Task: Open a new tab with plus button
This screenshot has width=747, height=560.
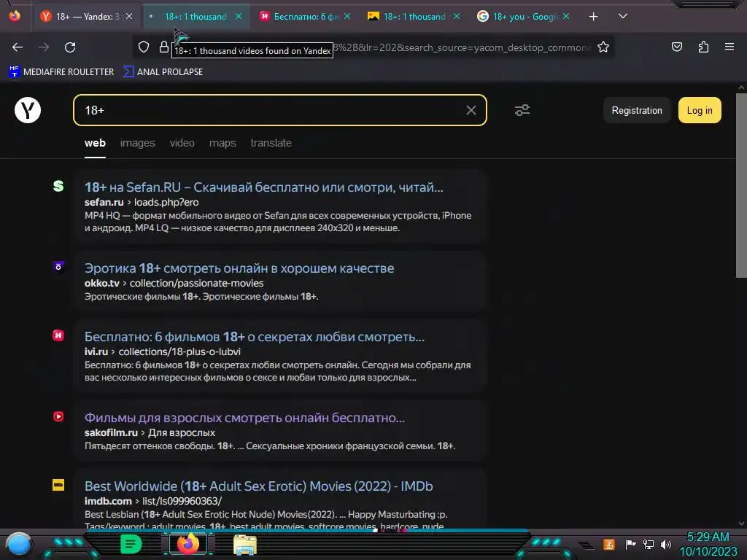Action: tap(593, 17)
